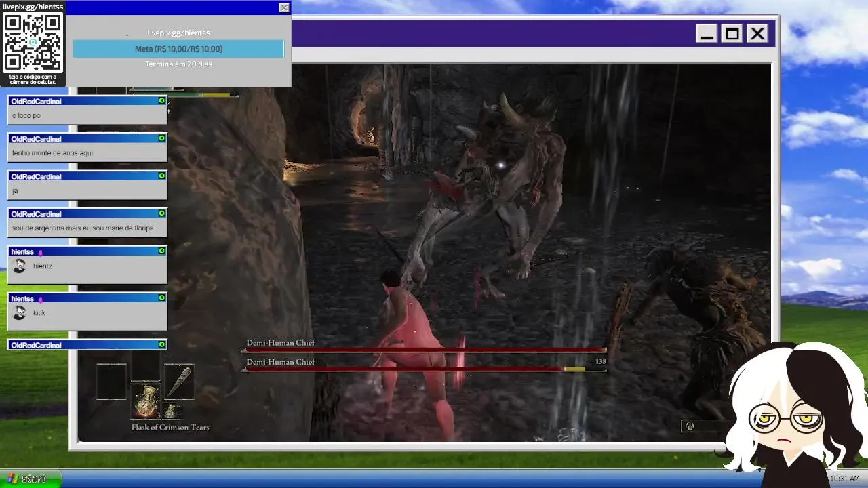Click OldRedCardinal username above 'e loco po'
Image resolution: width=868 pixels, height=488 pixels.
tap(36, 101)
